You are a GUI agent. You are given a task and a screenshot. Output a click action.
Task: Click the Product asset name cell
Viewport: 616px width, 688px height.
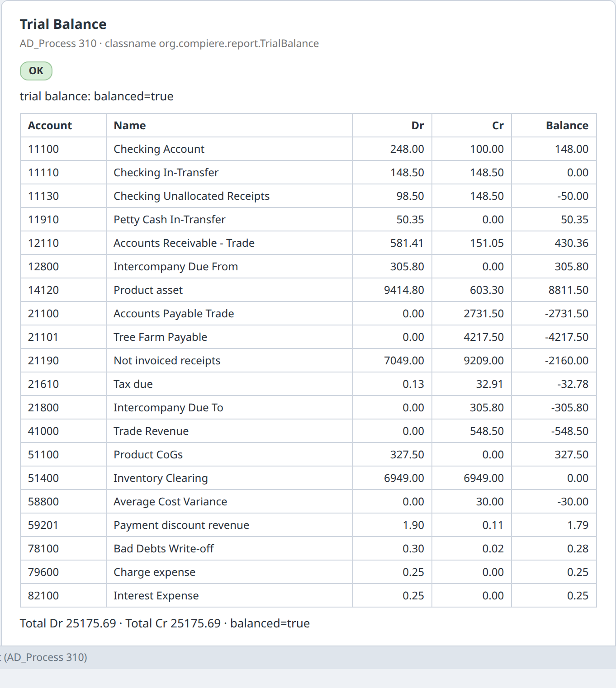point(229,290)
